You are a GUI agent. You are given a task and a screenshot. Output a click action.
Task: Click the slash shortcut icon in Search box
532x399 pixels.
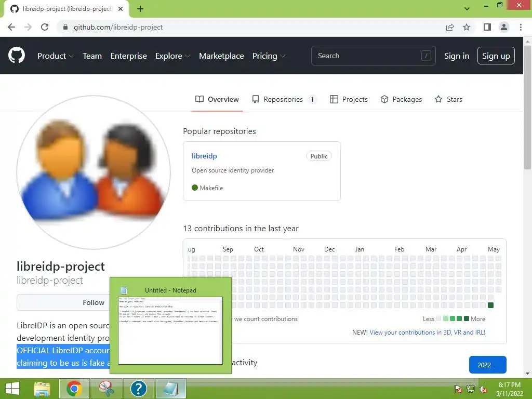point(426,56)
